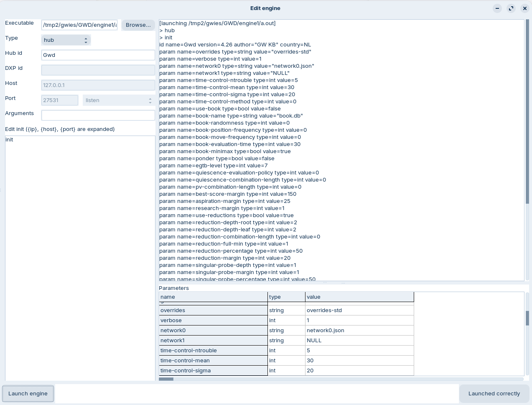The image size is (532, 405).
Task: Click the Browse... button
Action: [x=138, y=25]
